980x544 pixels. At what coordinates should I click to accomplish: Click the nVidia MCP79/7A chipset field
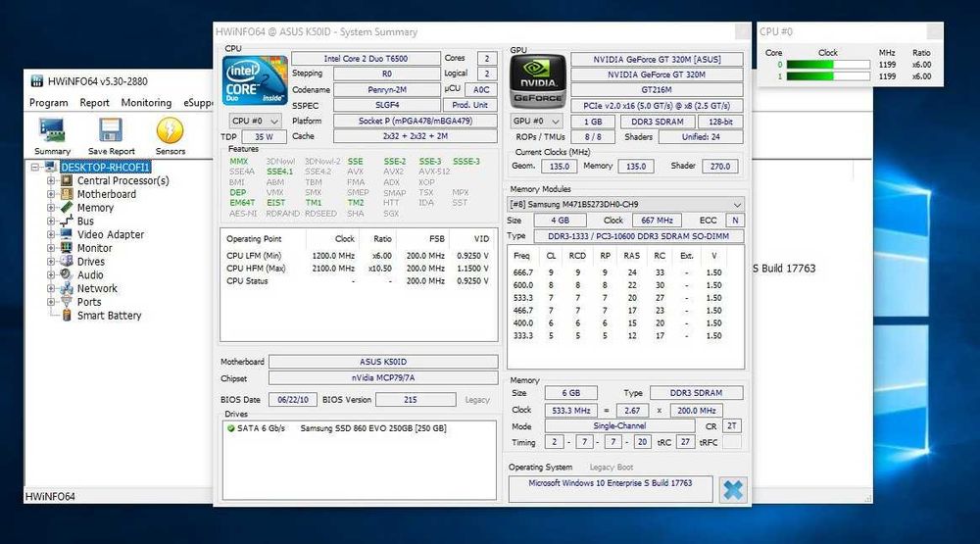383,377
